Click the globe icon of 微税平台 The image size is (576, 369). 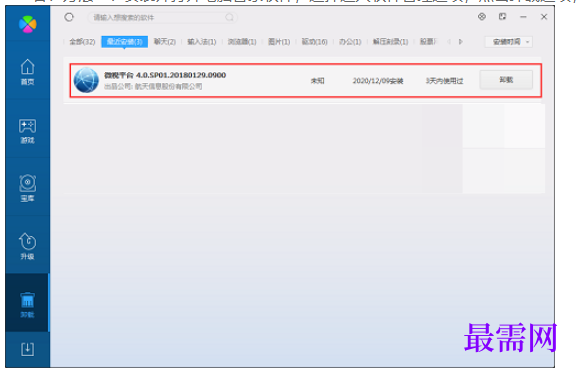(86, 80)
